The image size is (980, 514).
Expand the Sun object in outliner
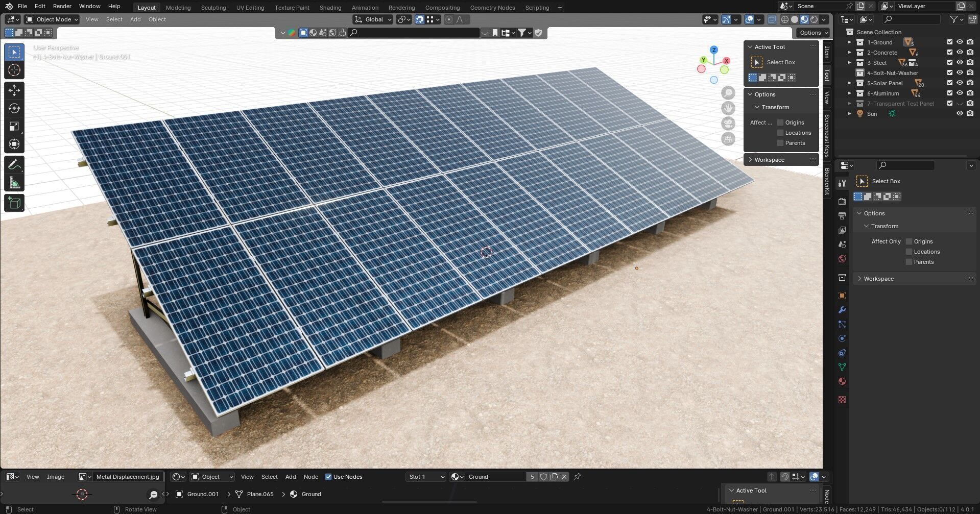pos(850,114)
